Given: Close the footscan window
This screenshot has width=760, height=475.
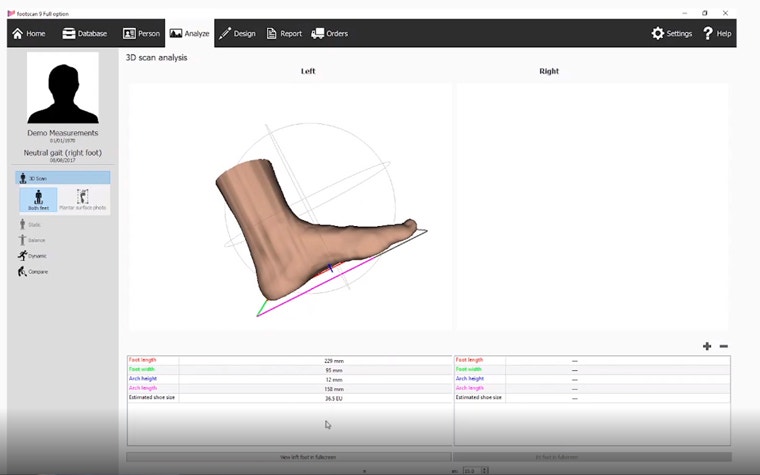Looking at the screenshot, I should click(x=725, y=13).
